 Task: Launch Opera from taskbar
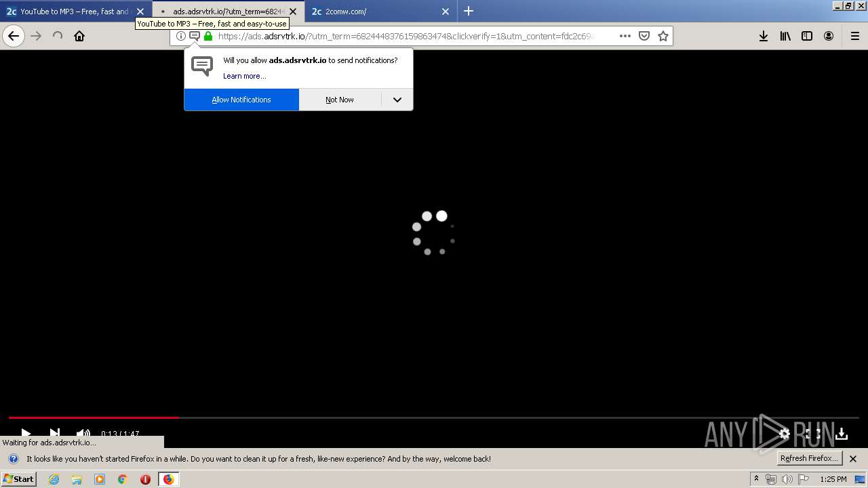pos(145,479)
